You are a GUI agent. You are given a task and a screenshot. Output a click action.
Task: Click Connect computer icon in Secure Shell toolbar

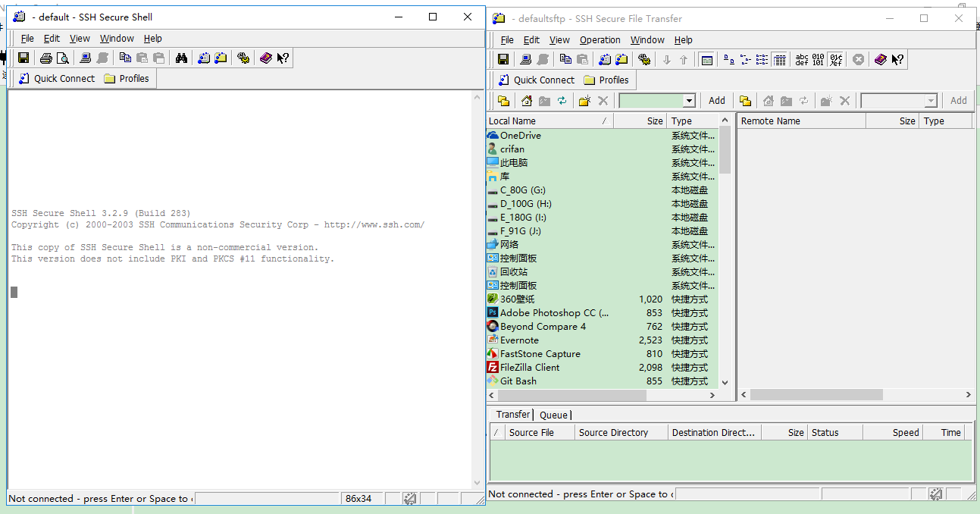pos(86,58)
